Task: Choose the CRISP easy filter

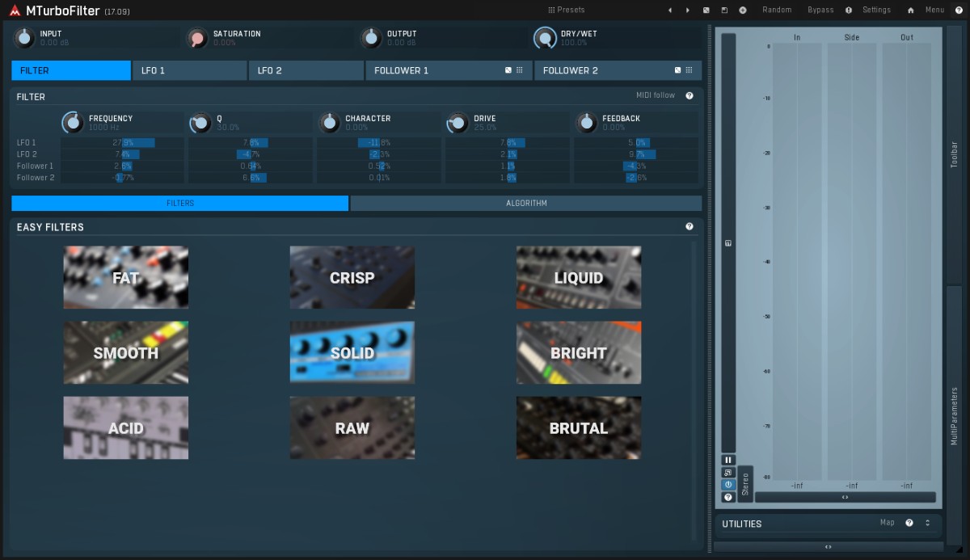Action: [352, 277]
